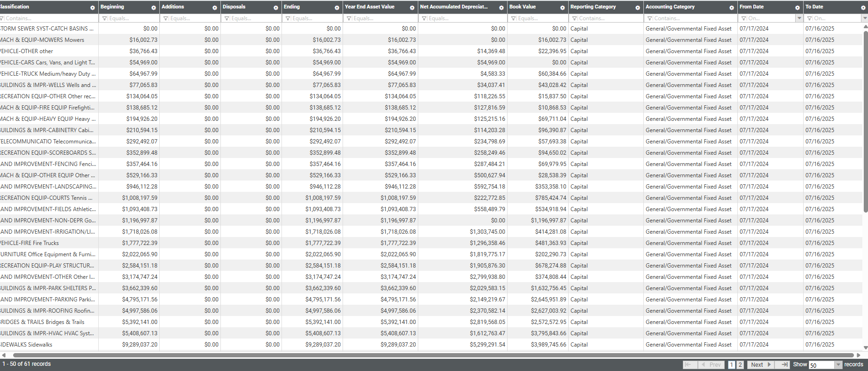Image resolution: width=868 pixels, height=371 pixels.
Task: Click the Next page button
Action: pos(760,364)
